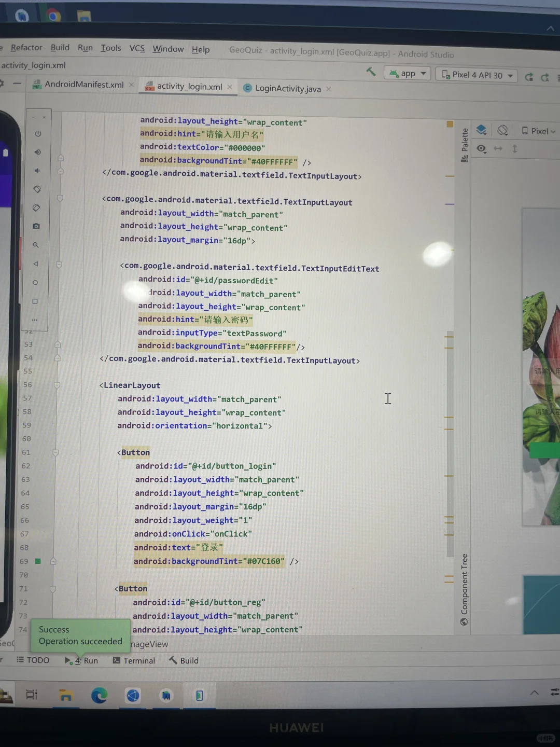The image size is (560, 747).
Task: Click the orange warning square above scrollbar
Action: click(x=450, y=124)
